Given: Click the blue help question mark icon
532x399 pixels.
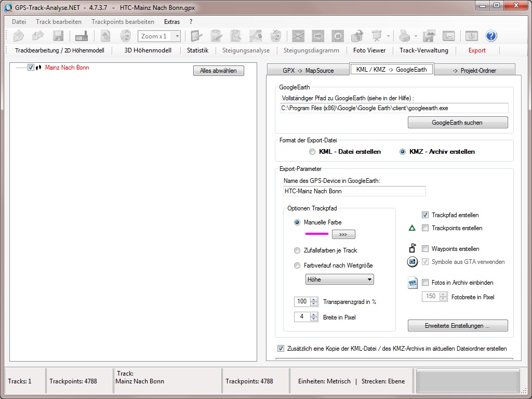Looking at the screenshot, I should [x=491, y=36].
